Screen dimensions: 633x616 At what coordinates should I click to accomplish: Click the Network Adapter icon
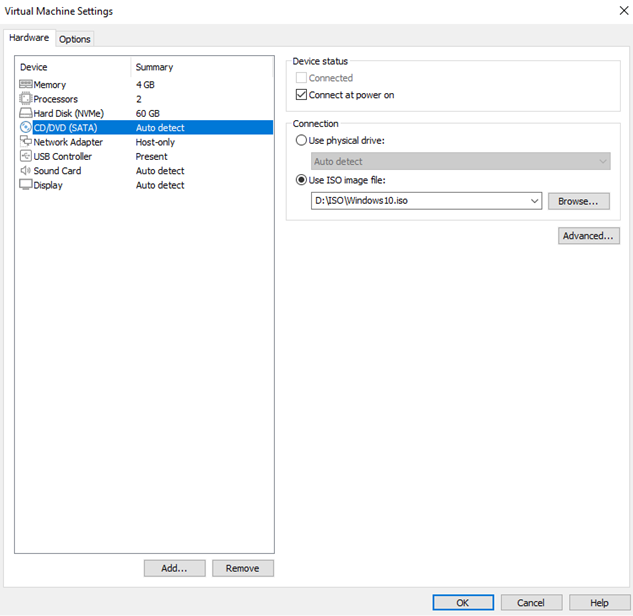[x=25, y=141]
